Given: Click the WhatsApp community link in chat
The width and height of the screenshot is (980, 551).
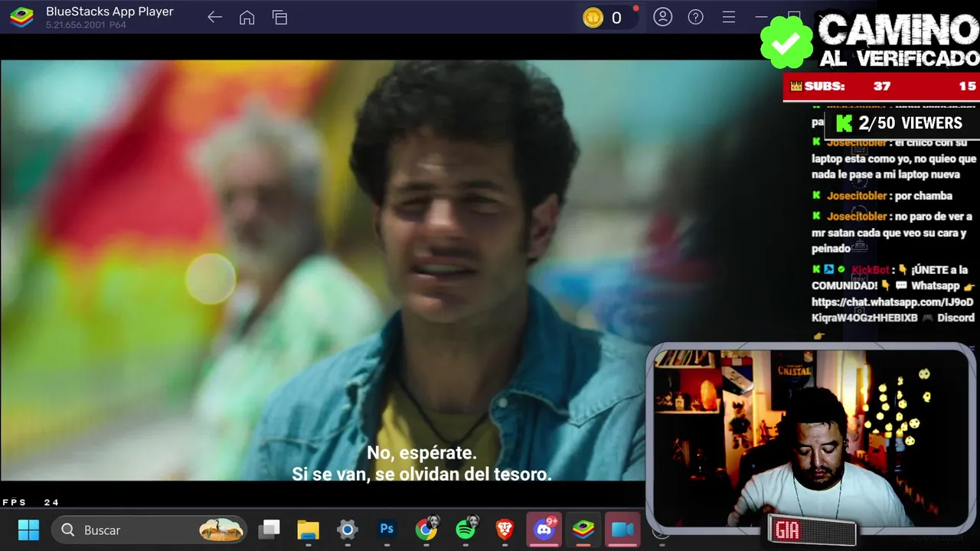Looking at the screenshot, I should (893, 310).
